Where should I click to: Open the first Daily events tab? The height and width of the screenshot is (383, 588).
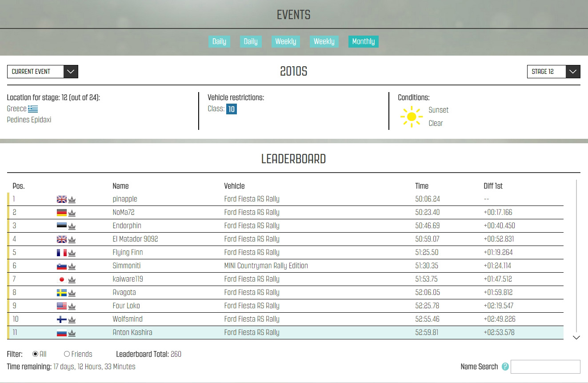tap(219, 41)
